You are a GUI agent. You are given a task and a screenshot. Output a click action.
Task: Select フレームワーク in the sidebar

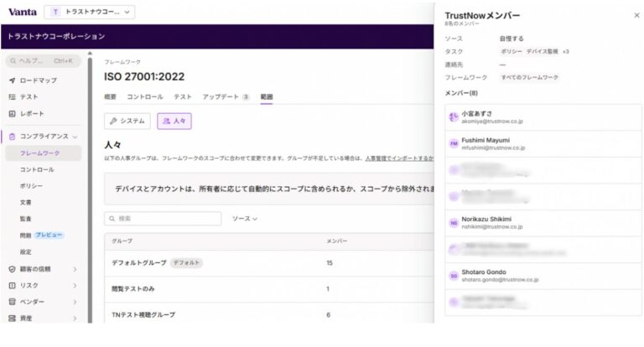pyautogui.click(x=44, y=153)
